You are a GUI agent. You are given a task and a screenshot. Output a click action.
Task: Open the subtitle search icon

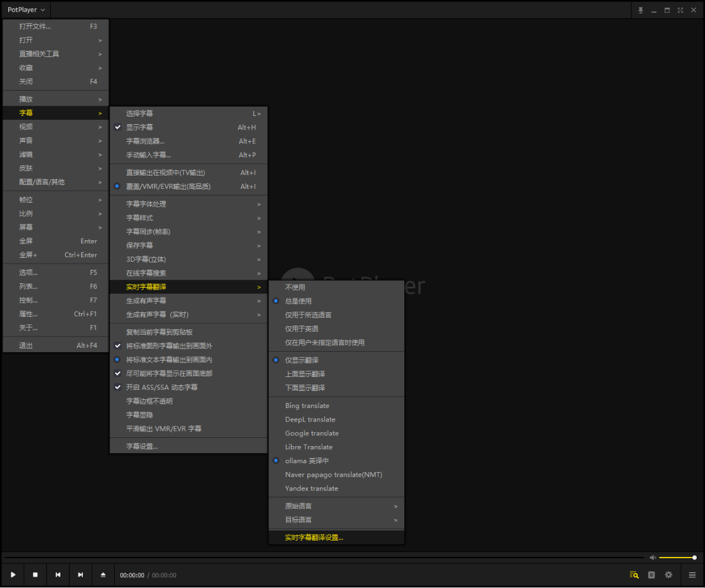pyautogui.click(x=634, y=575)
